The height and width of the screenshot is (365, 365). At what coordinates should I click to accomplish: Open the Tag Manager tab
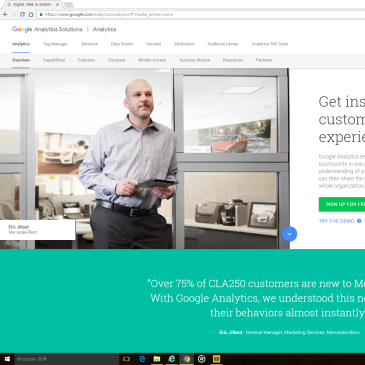(55, 44)
